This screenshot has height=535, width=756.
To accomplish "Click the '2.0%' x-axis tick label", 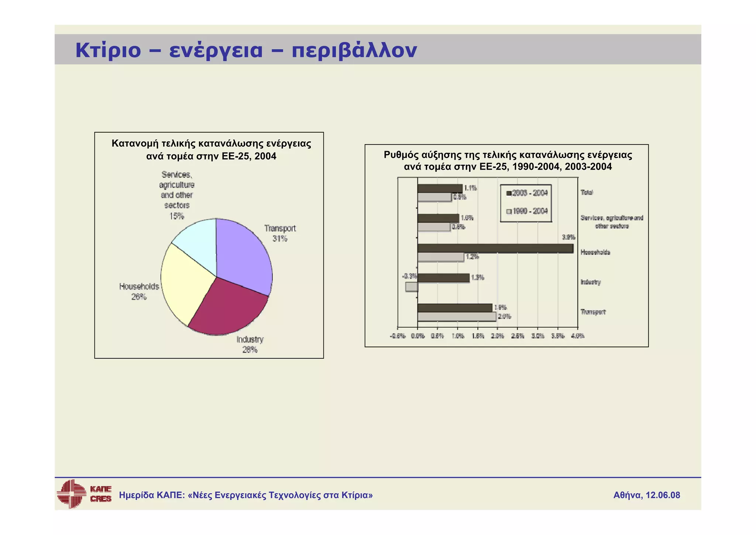I will [498, 336].
